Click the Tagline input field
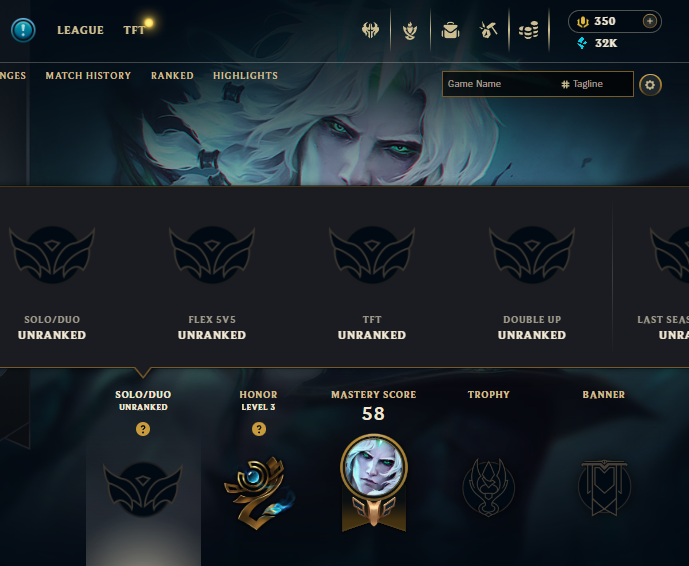 (x=597, y=84)
